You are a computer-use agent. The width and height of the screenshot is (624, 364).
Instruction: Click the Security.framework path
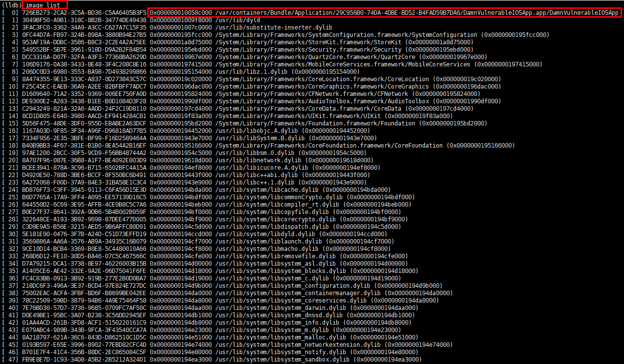click(x=308, y=49)
